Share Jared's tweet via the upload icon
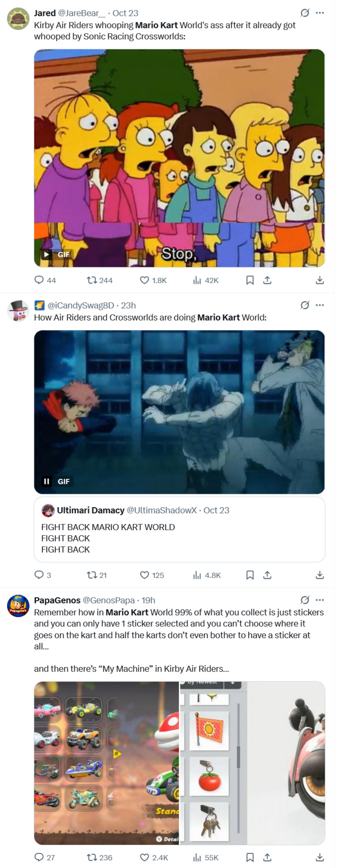 coord(267,280)
